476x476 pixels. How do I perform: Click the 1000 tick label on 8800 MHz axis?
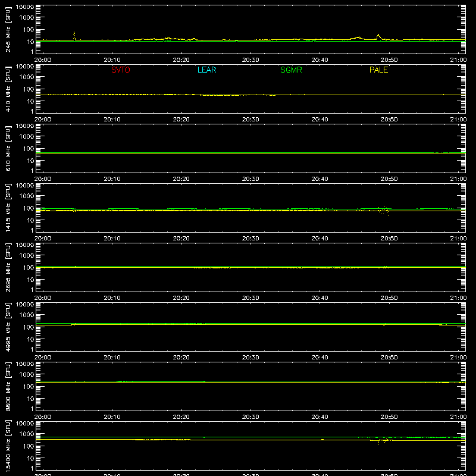coord(27,374)
